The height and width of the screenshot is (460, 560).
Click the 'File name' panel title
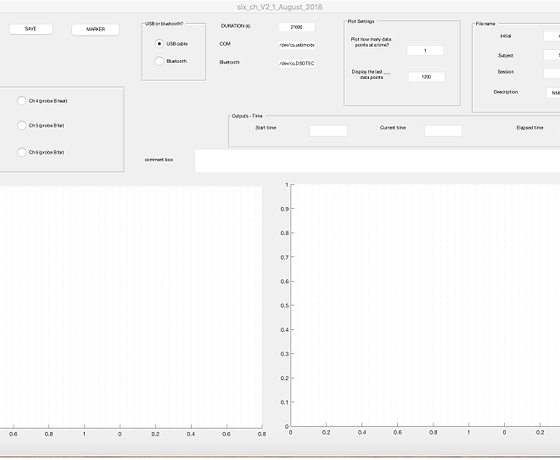pos(485,24)
